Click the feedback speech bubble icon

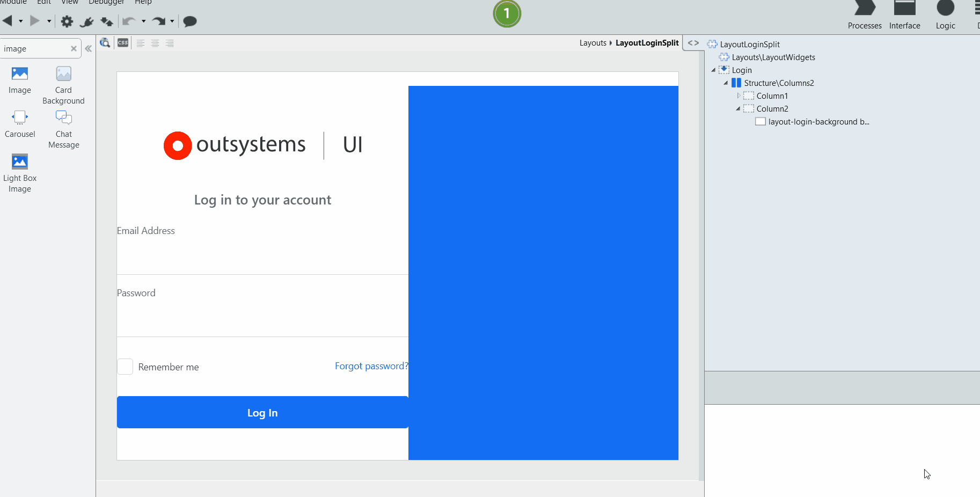click(190, 21)
